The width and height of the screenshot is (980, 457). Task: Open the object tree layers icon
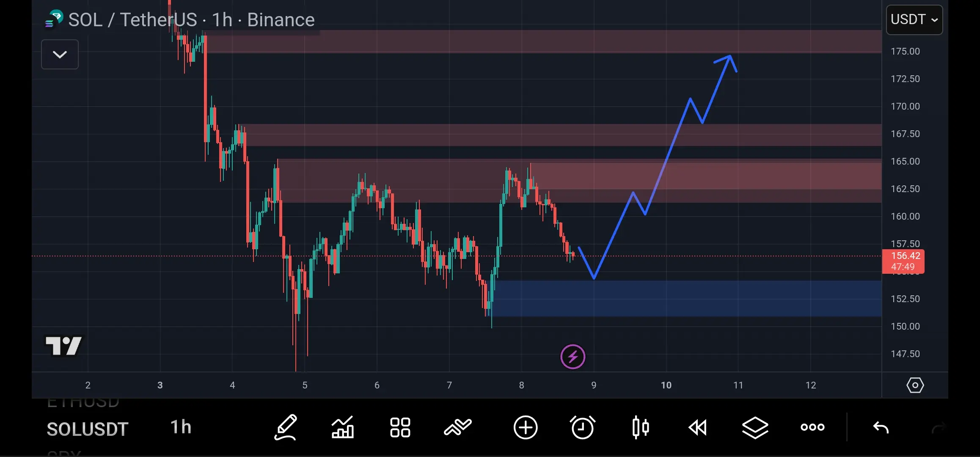[x=755, y=427]
